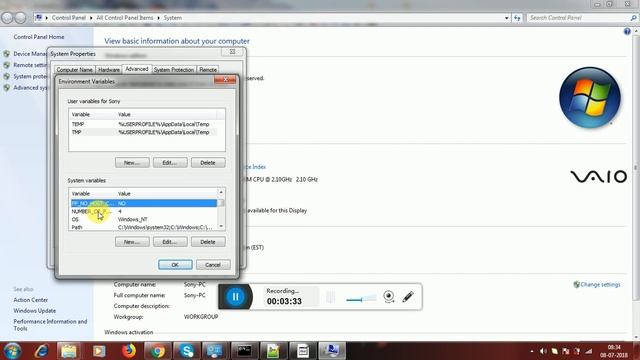Screen dimensions: 640x360
Task: Open the Control Panel help icon
Action: pos(627,32)
